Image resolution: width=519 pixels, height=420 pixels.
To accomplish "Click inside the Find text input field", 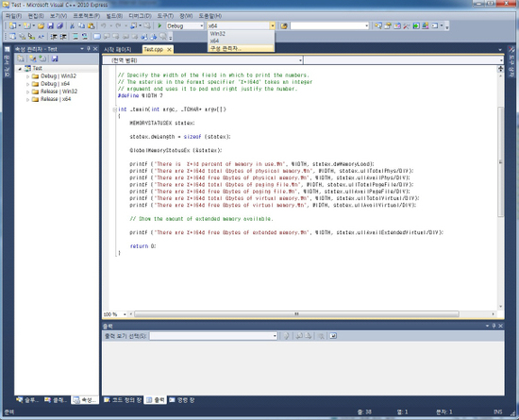I will (327, 25).
